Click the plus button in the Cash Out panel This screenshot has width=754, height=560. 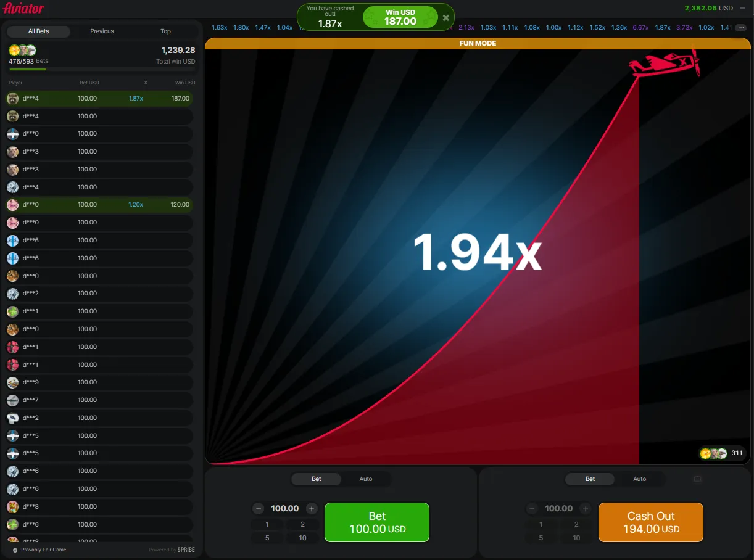tap(586, 509)
